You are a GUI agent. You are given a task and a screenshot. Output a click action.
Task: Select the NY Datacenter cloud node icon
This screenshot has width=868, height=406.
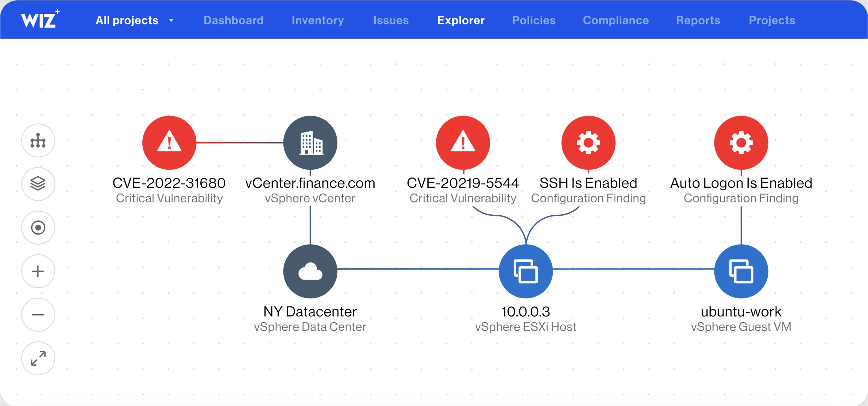tap(310, 271)
